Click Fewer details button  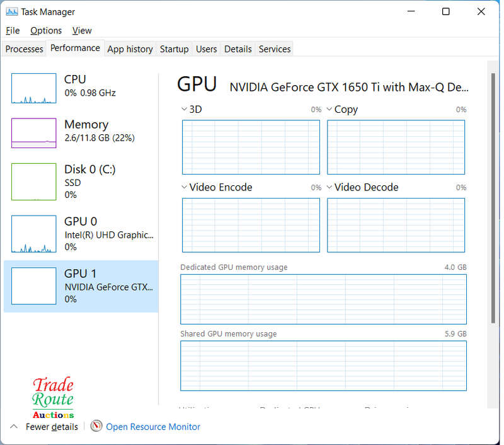(x=52, y=427)
